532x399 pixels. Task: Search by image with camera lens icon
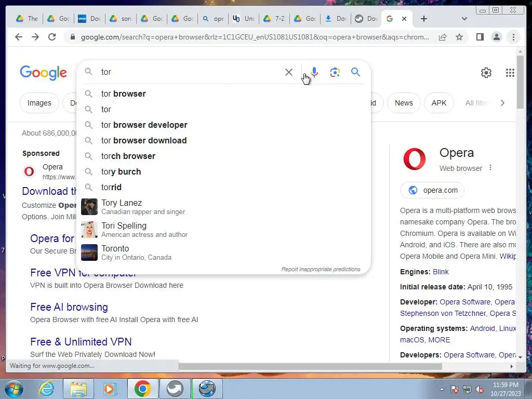[x=335, y=72]
